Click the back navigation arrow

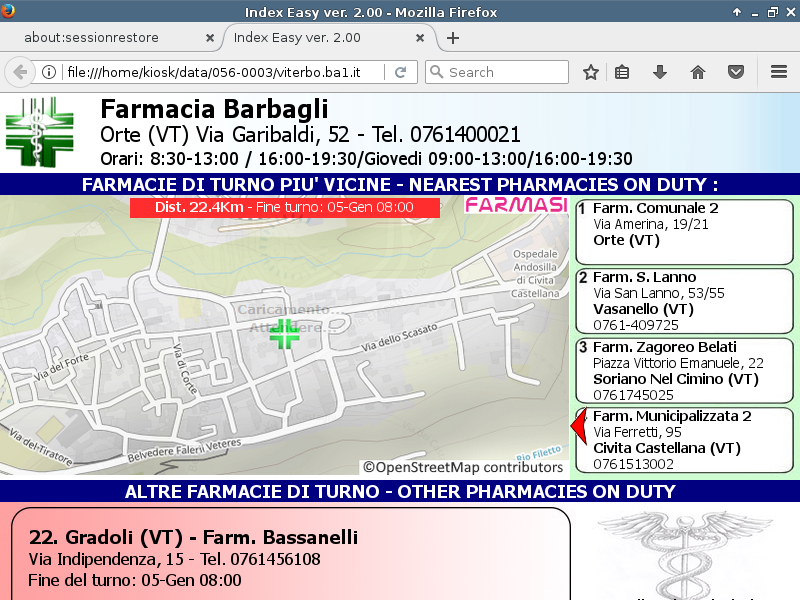[x=19, y=72]
